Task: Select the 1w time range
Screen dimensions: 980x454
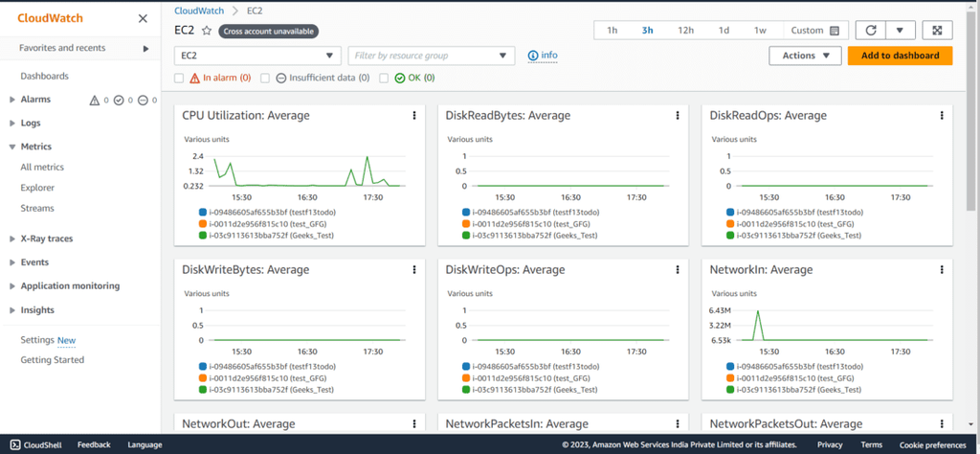Action: point(760,30)
